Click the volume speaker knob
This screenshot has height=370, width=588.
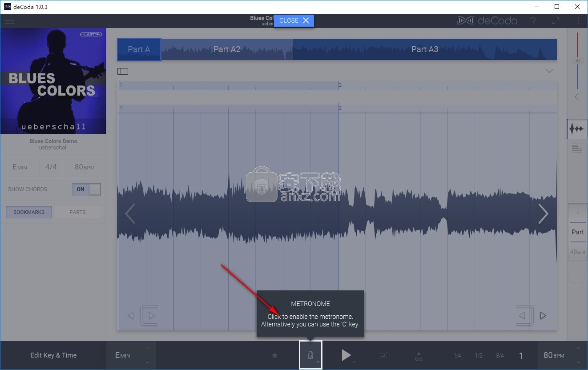point(577,61)
